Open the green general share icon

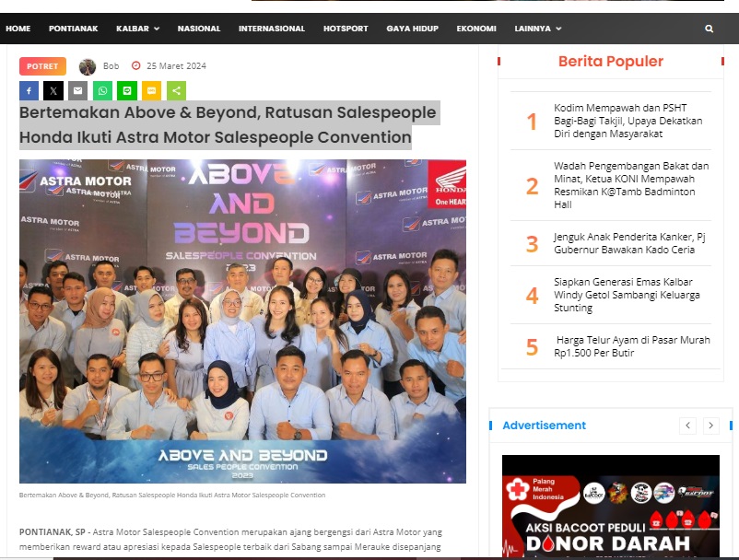coord(176,91)
